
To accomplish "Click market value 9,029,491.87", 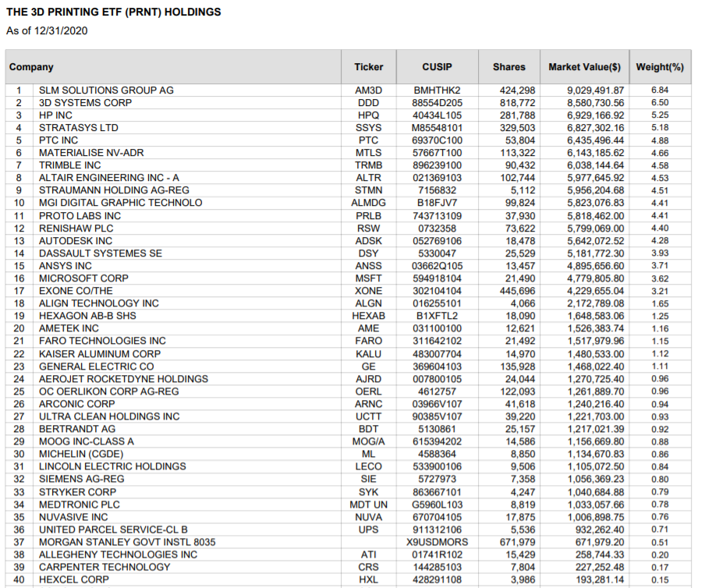I will pyautogui.click(x=595, y=90).
